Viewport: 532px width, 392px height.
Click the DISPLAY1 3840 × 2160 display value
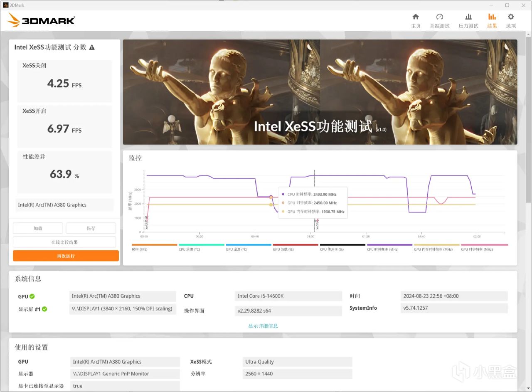point(123,309)
